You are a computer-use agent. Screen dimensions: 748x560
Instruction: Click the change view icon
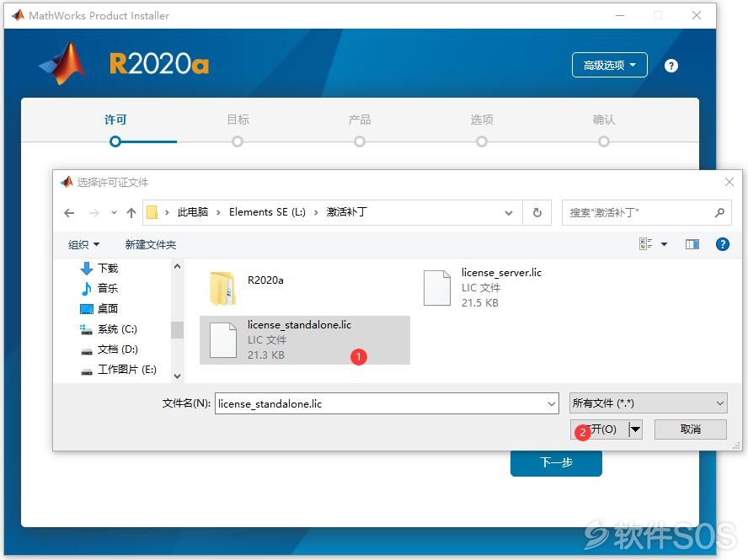pos(645,244)
